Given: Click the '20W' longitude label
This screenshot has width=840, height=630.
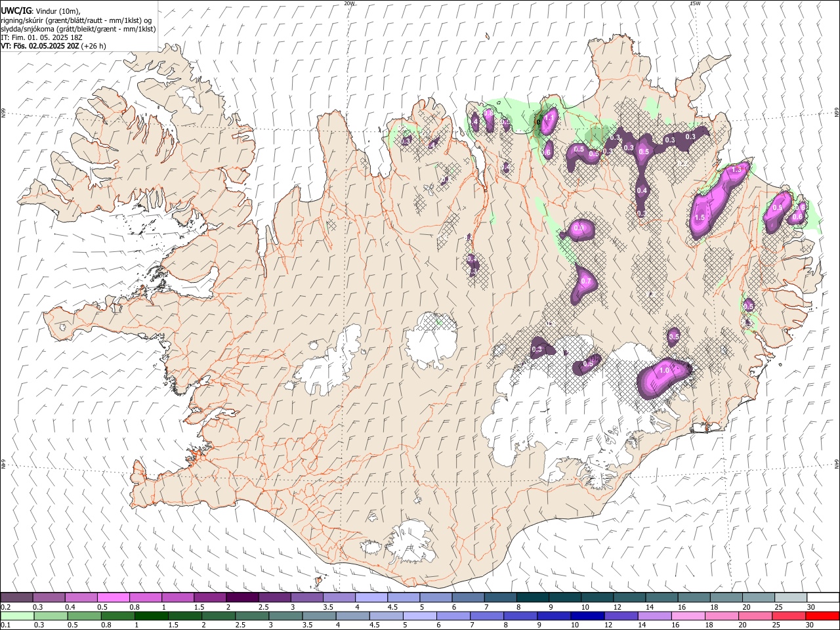Looking at the screenshot, I should [x=349, y=3].
